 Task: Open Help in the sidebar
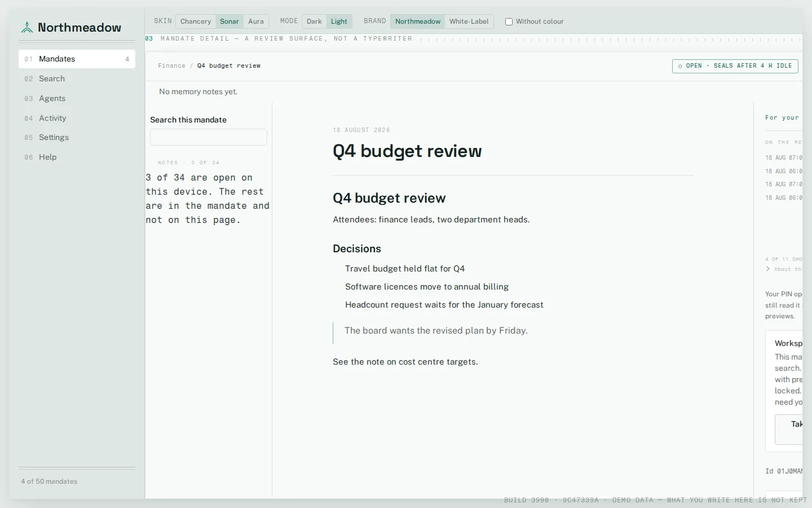pos(77,157)
